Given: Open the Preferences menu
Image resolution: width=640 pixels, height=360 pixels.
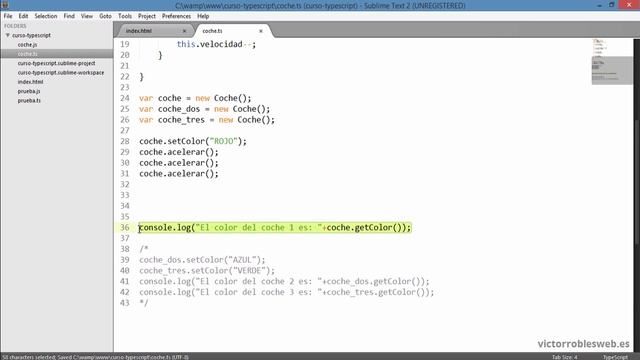Looking at the screenshot, I should [176, 16].
